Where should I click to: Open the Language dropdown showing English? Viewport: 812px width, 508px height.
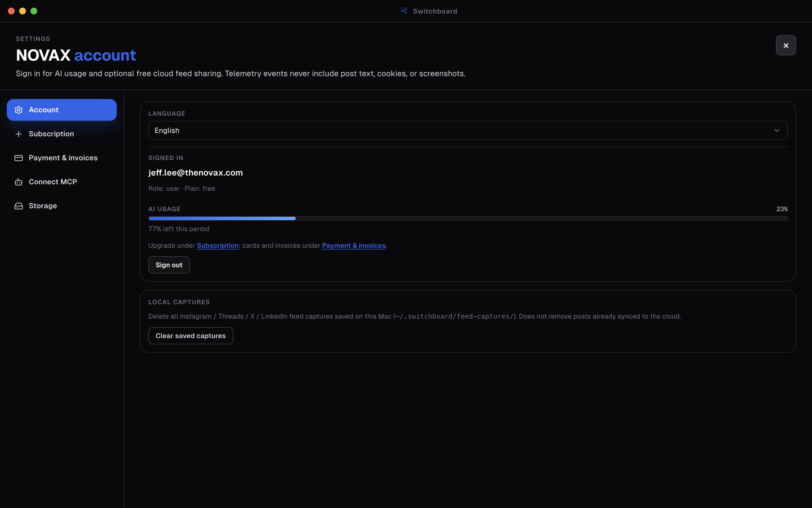click(468, 130)
